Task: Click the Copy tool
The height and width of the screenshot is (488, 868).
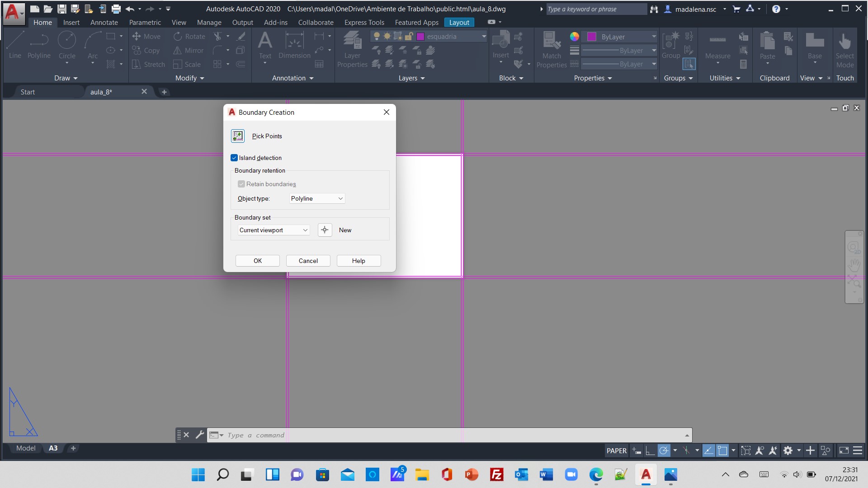Action: [146, 50]
